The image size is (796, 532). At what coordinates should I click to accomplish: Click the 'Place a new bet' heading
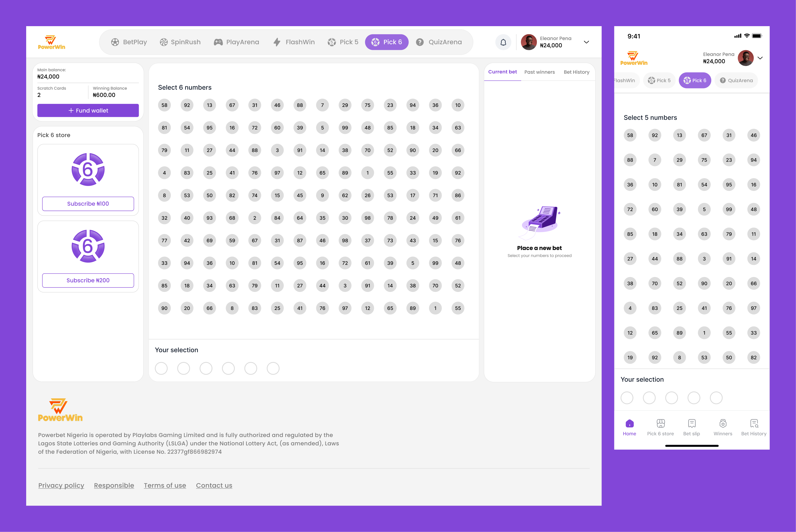click(539, 248)
